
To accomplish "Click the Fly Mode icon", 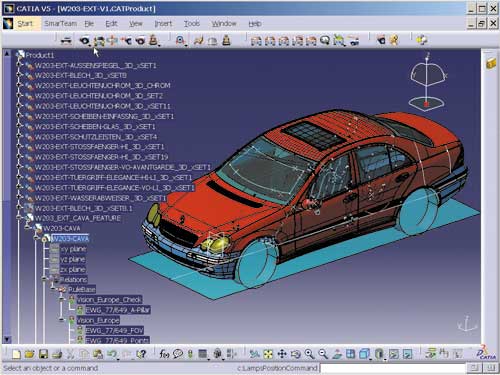I will click(254, 354).
